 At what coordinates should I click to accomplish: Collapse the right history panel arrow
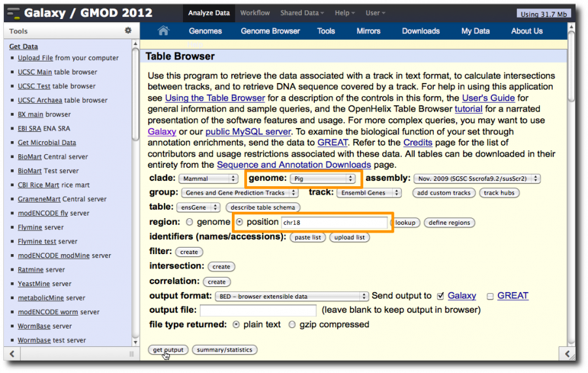567,354
